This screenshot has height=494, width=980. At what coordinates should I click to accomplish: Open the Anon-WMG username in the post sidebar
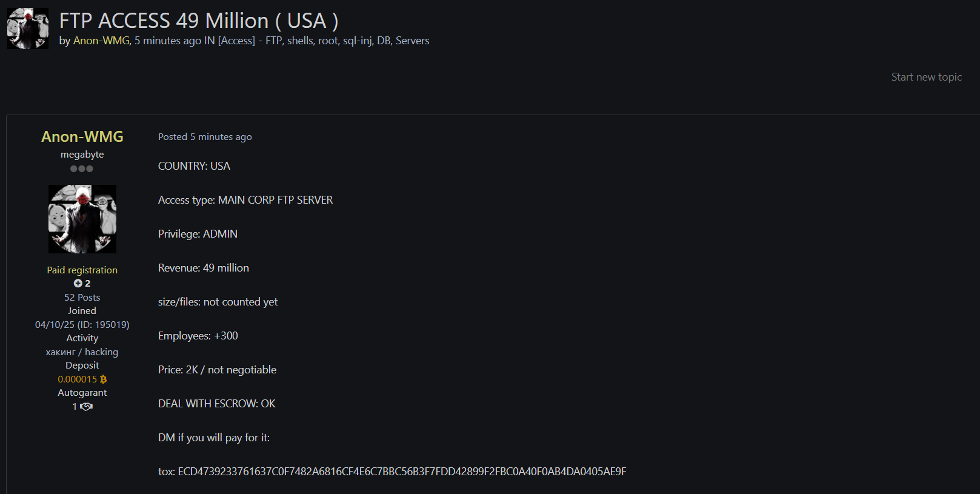point(82,137)
